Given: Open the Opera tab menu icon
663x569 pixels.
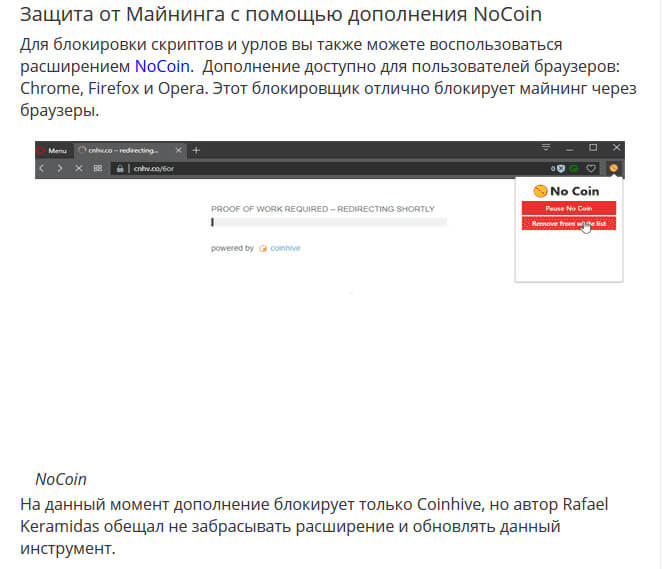Looking at the screenshot, I should point(546,148).
